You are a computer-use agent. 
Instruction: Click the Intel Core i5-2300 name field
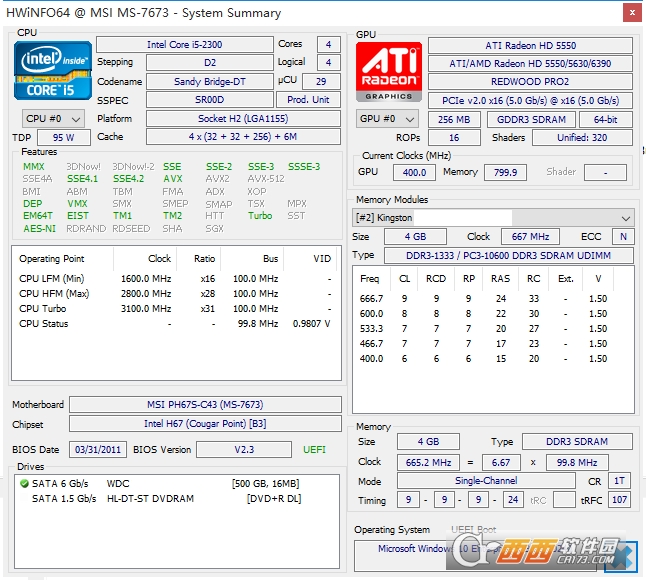185,44
